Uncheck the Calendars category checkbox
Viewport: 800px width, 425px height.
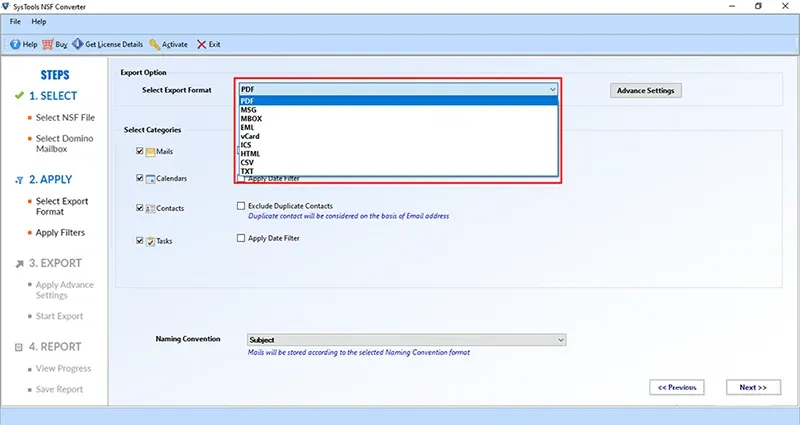tap(140, 178)
